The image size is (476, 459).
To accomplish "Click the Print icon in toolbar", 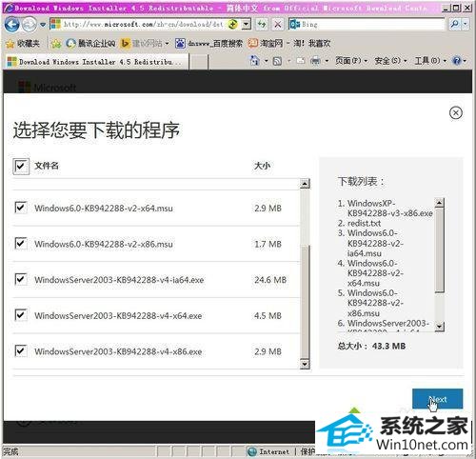I will point(315,60).
